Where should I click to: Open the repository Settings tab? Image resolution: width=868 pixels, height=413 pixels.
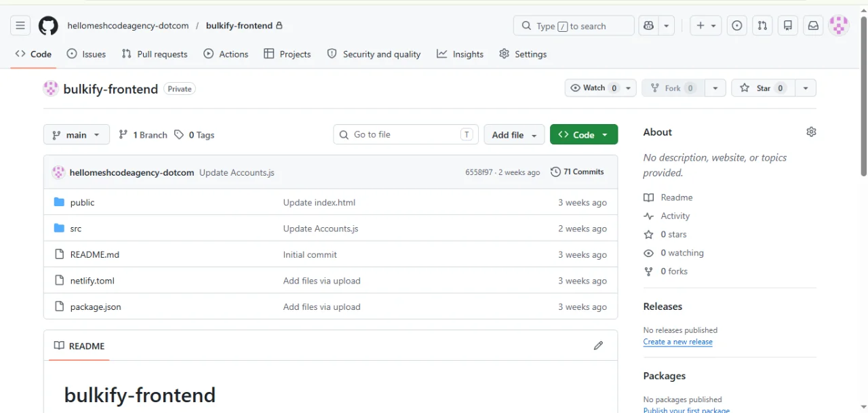(523, 54)
